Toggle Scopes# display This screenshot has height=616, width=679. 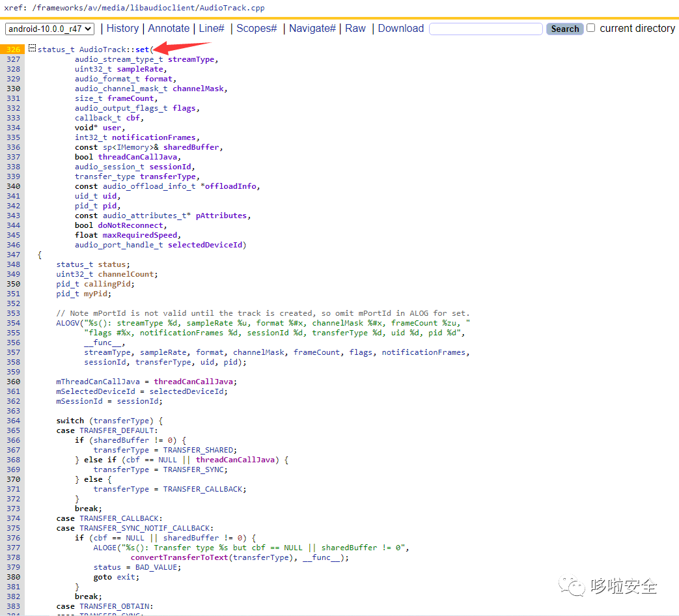(x=256, y=29)
